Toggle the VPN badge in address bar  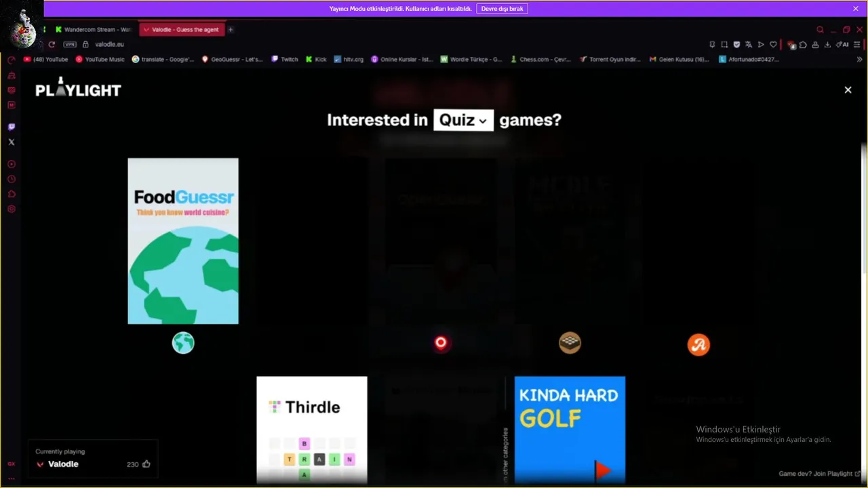coord(70,44)
